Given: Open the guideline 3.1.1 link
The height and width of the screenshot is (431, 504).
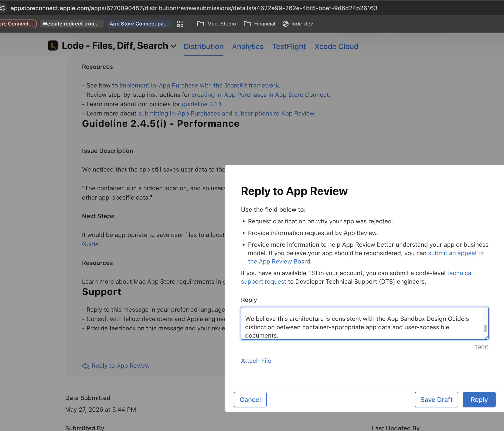Looking at the screenshot, I should tap(201, 104).
